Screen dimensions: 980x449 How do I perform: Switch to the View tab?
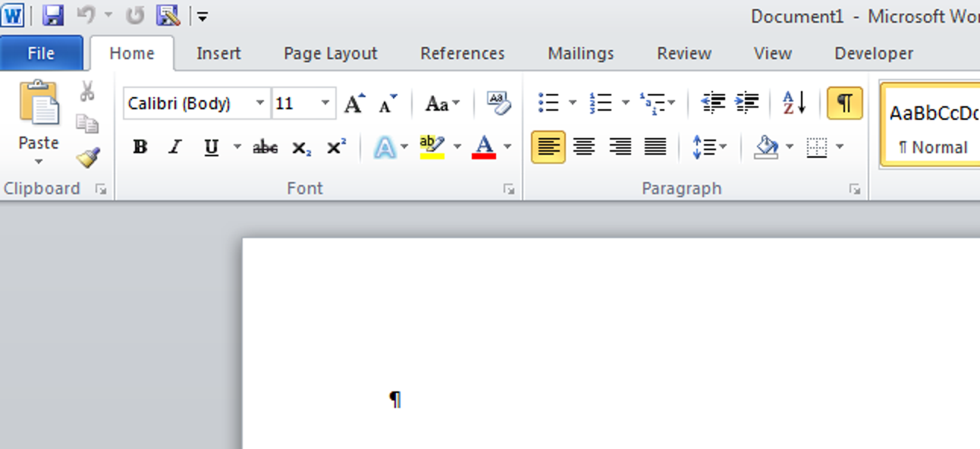[773, 53]
